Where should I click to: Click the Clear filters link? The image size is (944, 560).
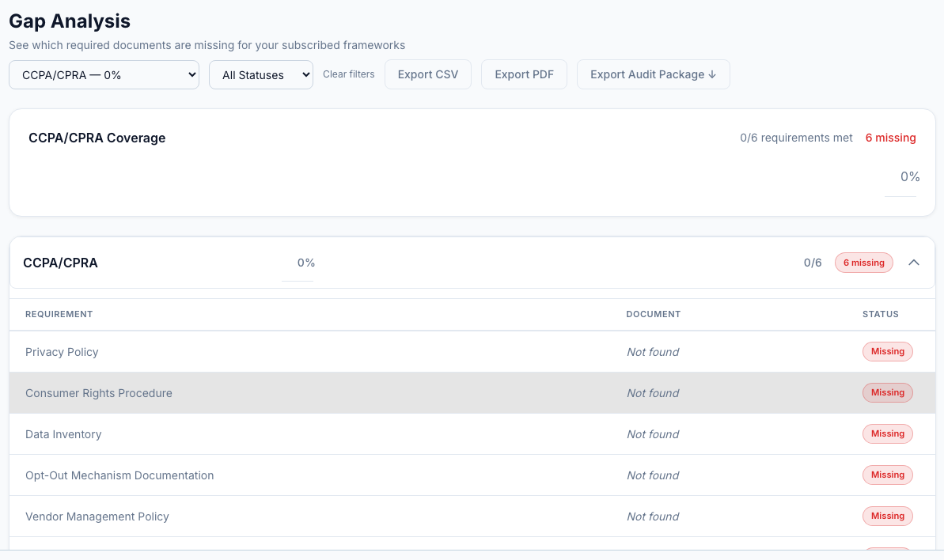point(349,74)
